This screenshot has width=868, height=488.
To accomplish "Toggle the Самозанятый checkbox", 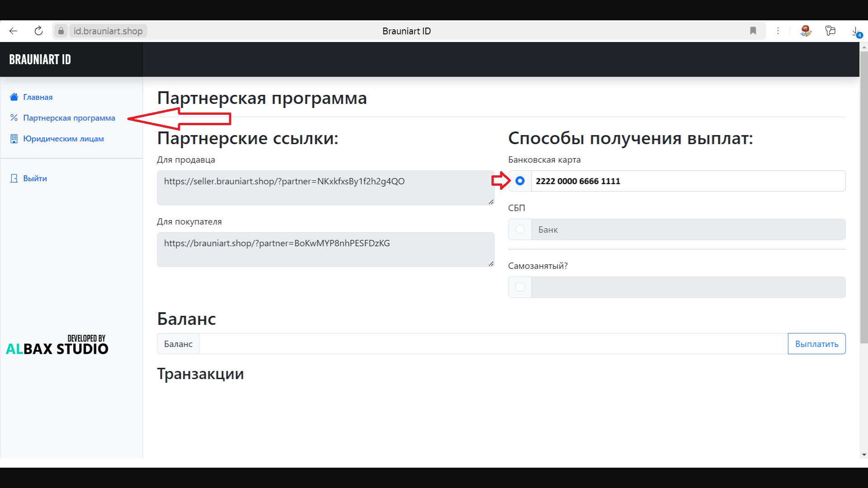I will click(x=520, y=287).
